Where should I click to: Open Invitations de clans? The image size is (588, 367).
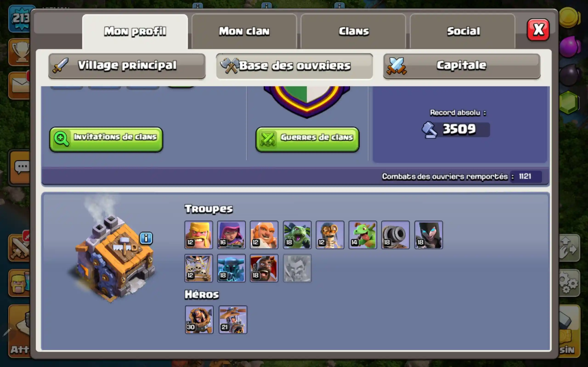[x=106, y=139]
